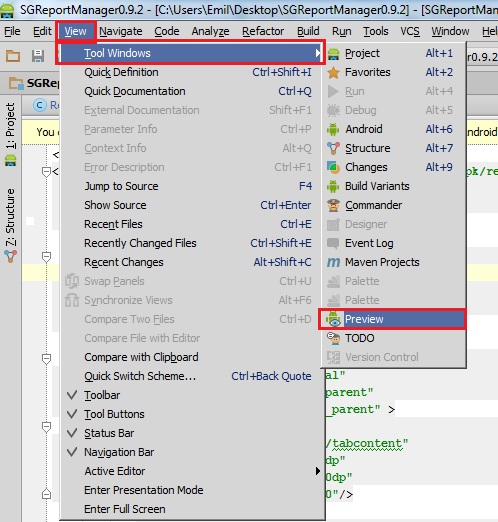Screen dimensions: 498x522
Task: Choose Quick Definition from View menu
Action: click(193, 72)
